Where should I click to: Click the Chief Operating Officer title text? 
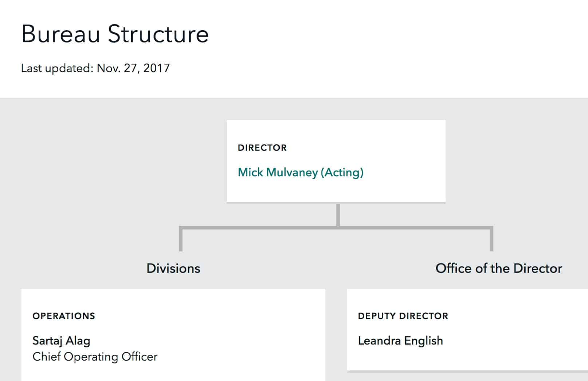pos(95,357)
